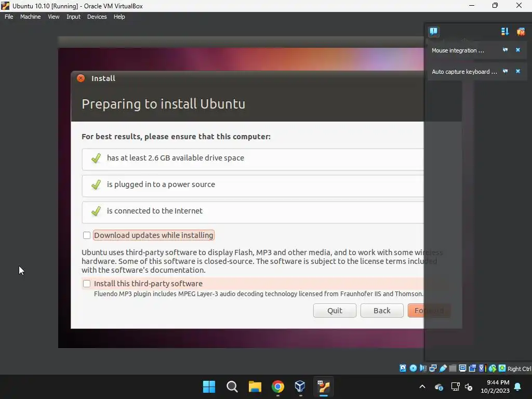Click the green checkmark beside power source row
The width and height of the screenshot is (532, 399).
96,184
